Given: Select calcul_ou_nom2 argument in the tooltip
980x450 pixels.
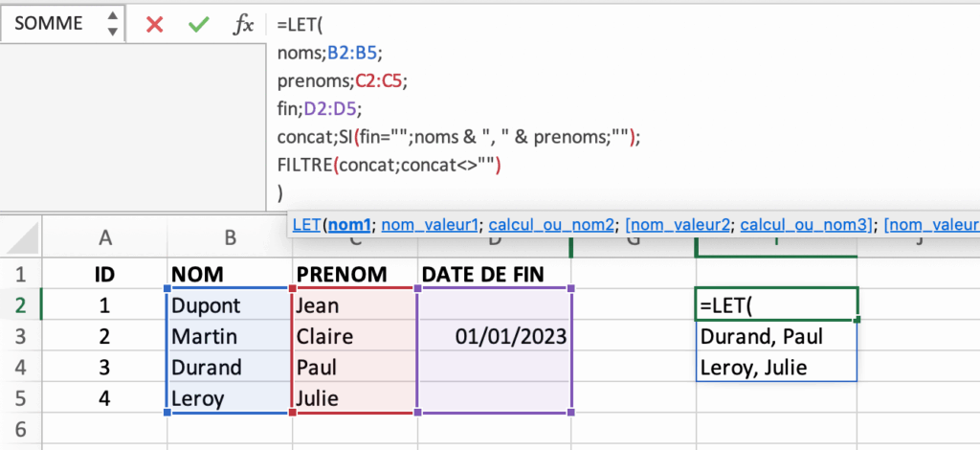Looking at the screenshot, I should 551,225.
